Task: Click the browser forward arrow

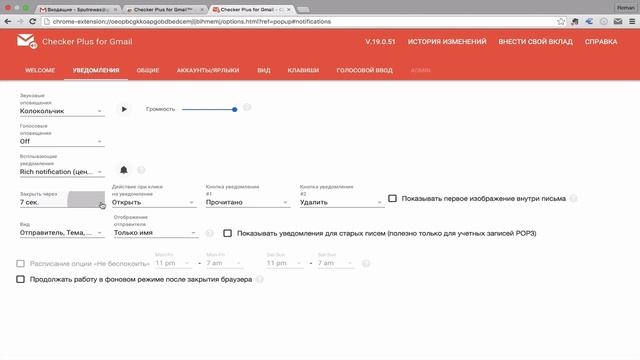Action: coord(20,22)
